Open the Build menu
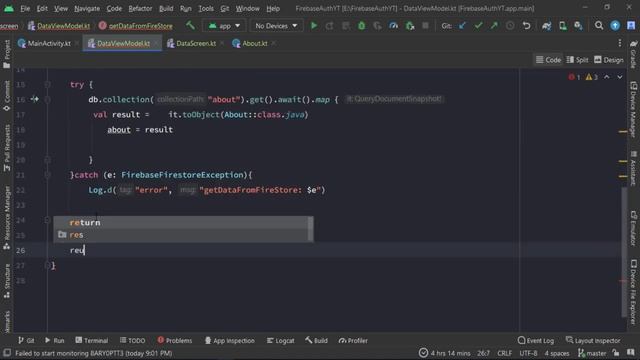The image size is (640, 360). coord(166,8)
